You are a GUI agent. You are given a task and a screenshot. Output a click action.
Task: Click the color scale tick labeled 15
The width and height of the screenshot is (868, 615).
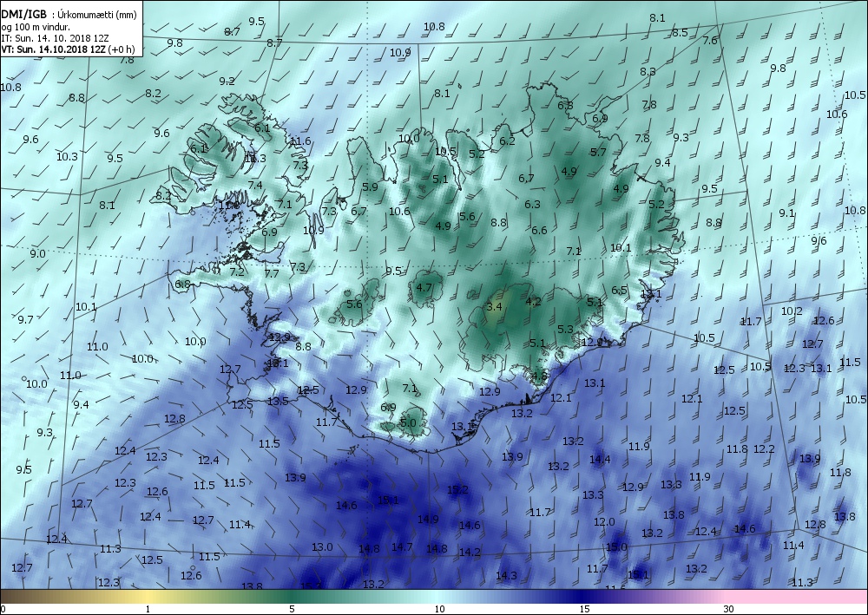584,609
